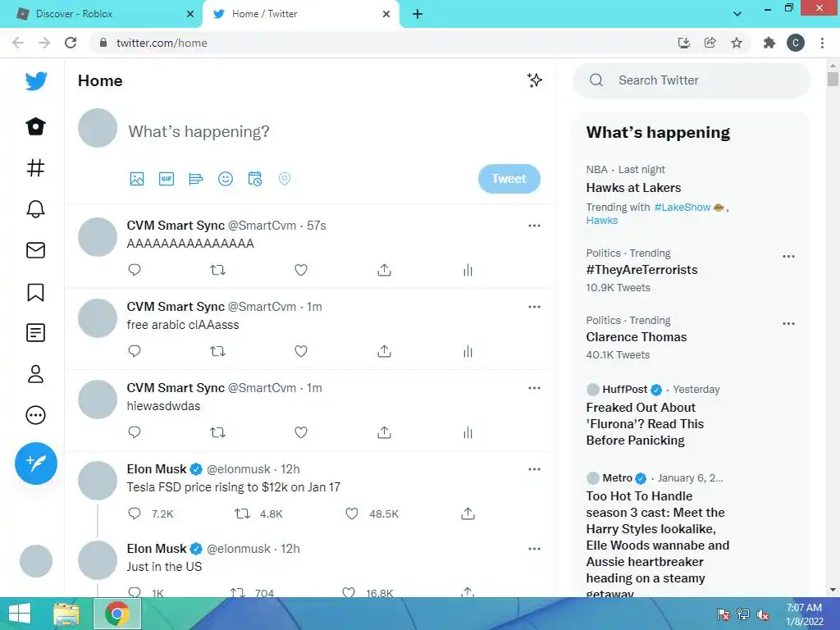Click the Twitter bird logo
The height and width of the screenshot is (630, 840).
click(36, 81)
